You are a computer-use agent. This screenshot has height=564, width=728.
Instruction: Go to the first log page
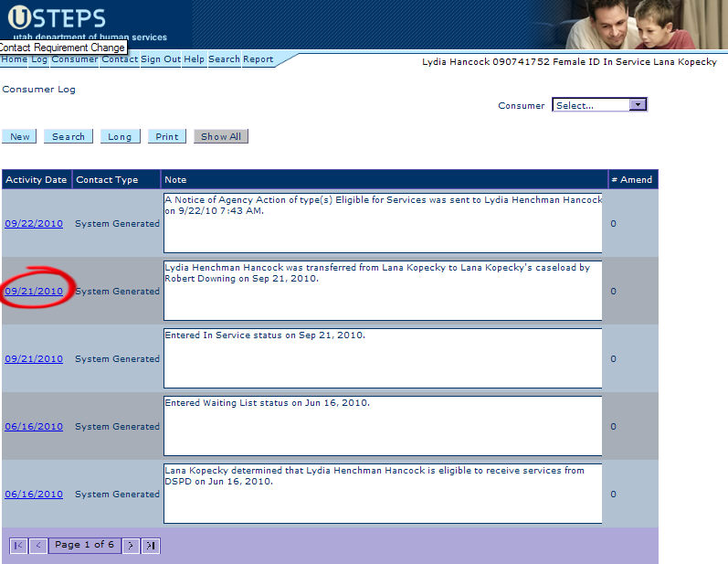pos(18,546)
